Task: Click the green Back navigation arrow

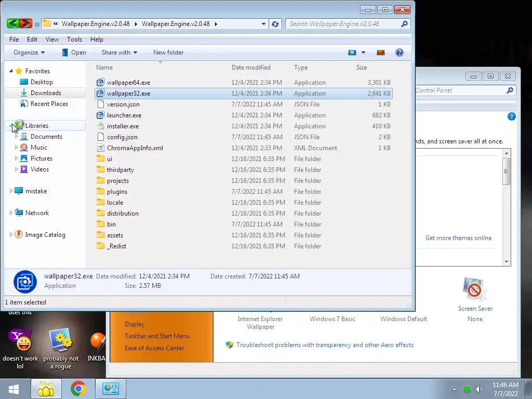Action: pyautogui.click(x=13, y=23)
